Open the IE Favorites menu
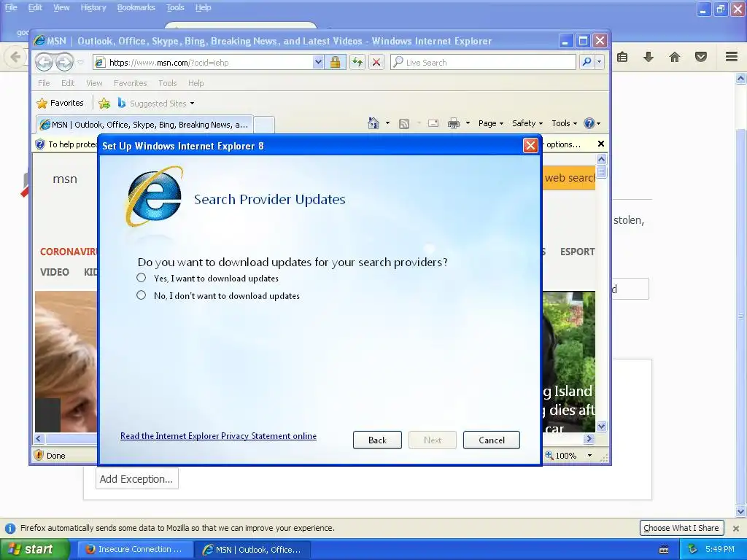Screen dimensions: 747x560 130,83
